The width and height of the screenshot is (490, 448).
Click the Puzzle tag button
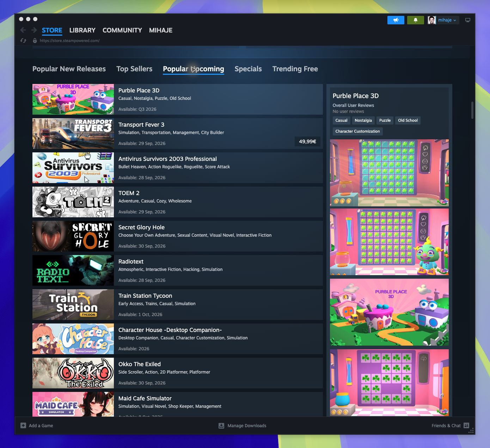pos(385,120)
